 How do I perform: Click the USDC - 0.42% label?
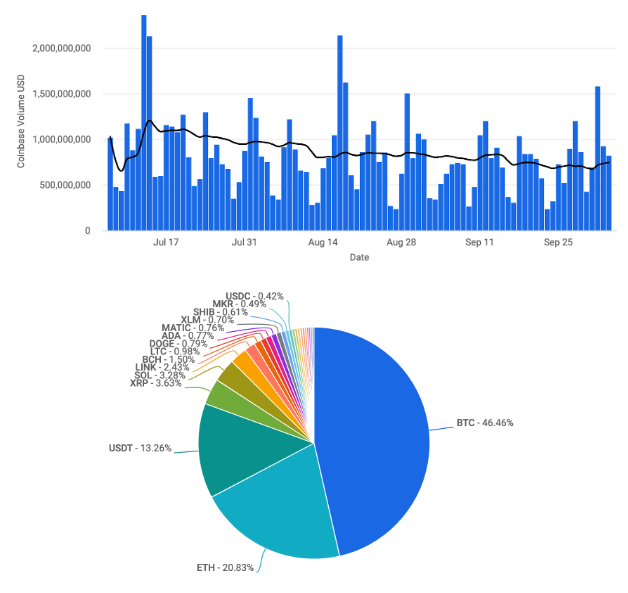coord(254,296)
